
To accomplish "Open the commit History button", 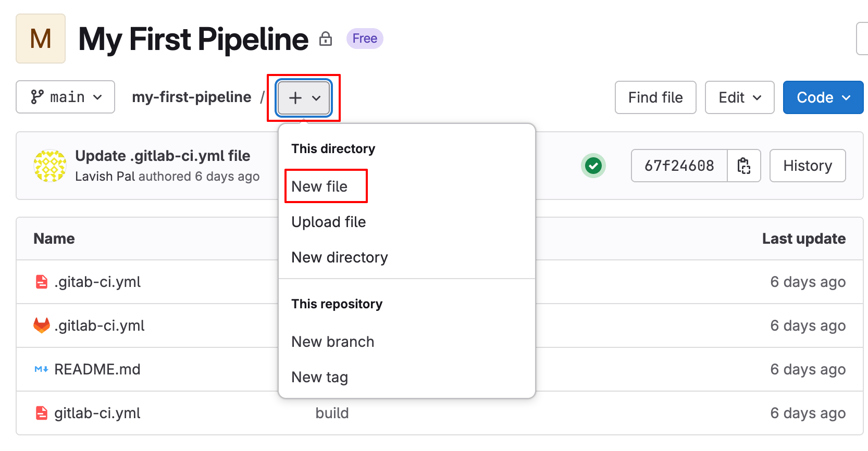I will click(x=808, y=166).
